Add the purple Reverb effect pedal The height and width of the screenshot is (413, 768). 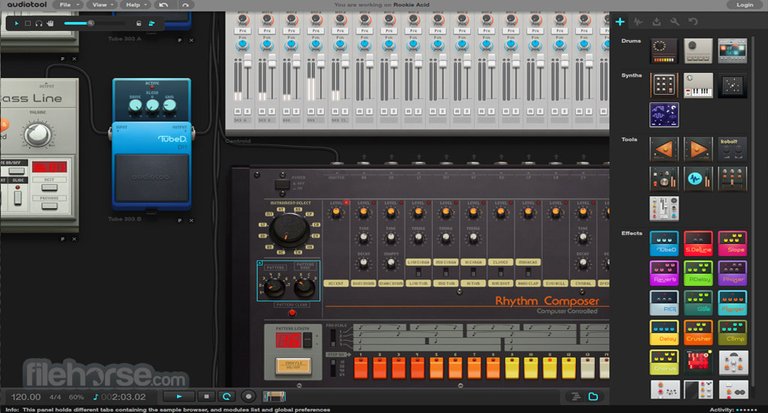point(664,273)
